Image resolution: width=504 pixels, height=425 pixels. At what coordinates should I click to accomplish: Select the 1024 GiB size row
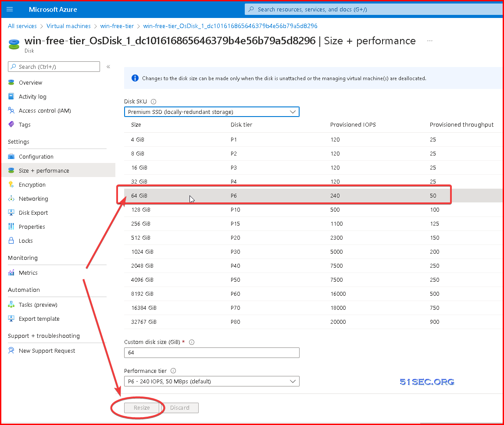313,251
